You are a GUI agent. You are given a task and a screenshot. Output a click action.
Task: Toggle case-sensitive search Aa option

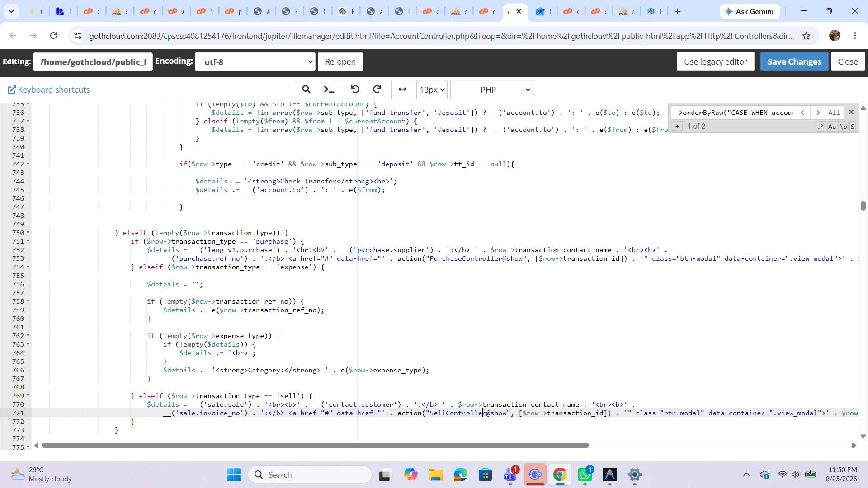(x=832, y=127)
